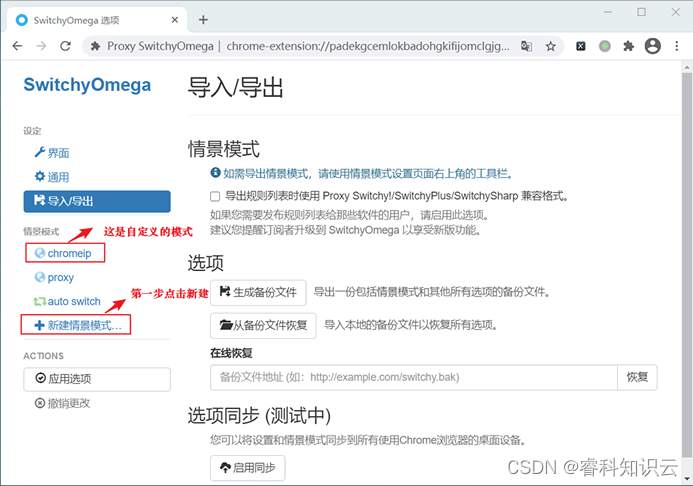Open a new browser tab
The width and height of the screenshot is (693, 486).
[x=203, y=20]
